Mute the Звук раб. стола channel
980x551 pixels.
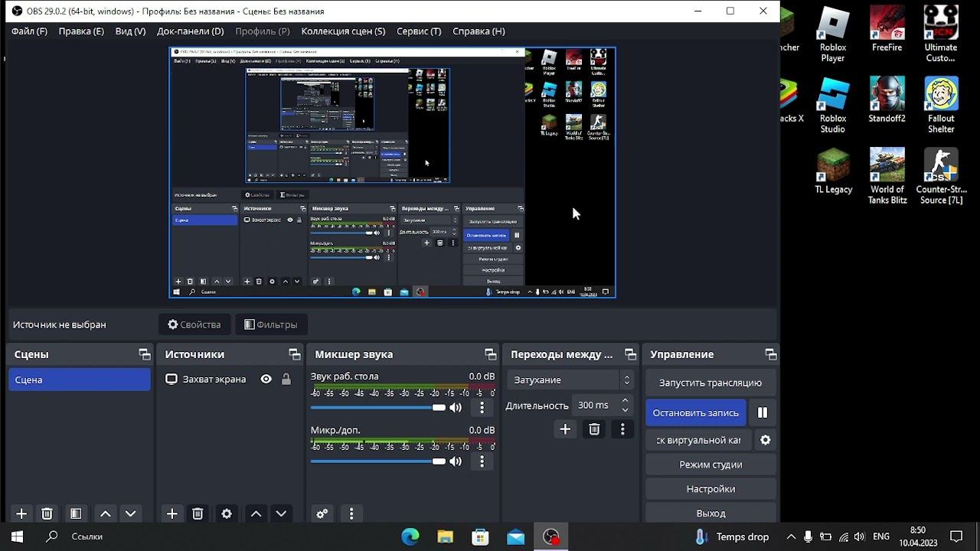[456, 408]
